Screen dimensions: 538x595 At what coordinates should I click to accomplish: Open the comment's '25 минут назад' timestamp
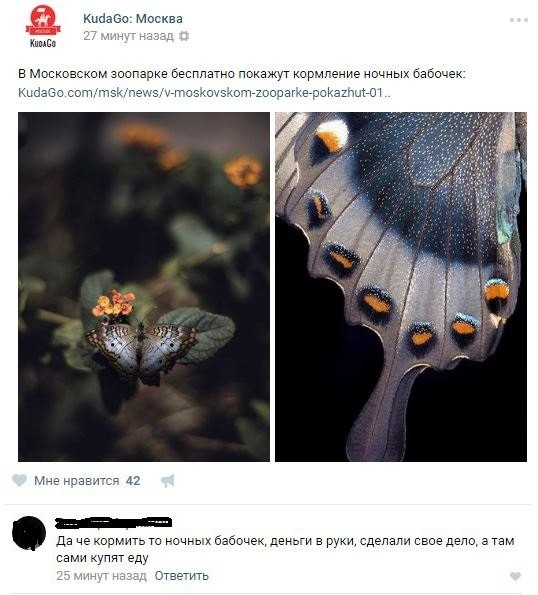[101, 576]
